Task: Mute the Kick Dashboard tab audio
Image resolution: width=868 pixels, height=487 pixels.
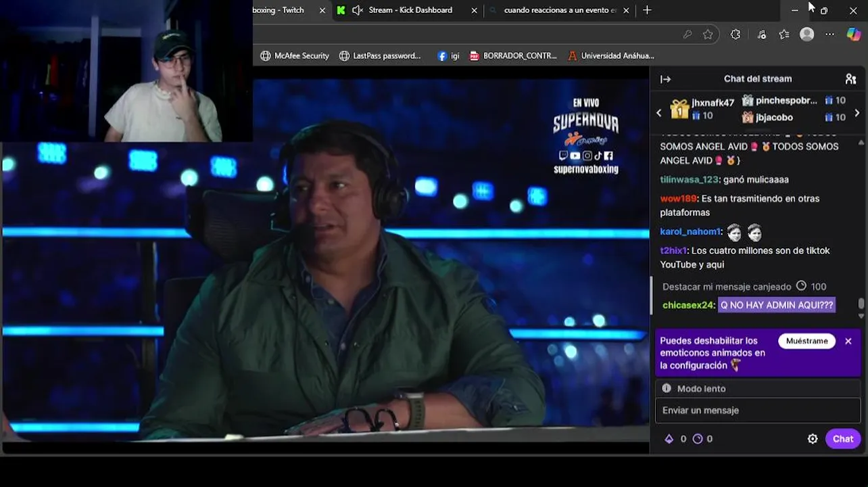Action: pos(358,10)
